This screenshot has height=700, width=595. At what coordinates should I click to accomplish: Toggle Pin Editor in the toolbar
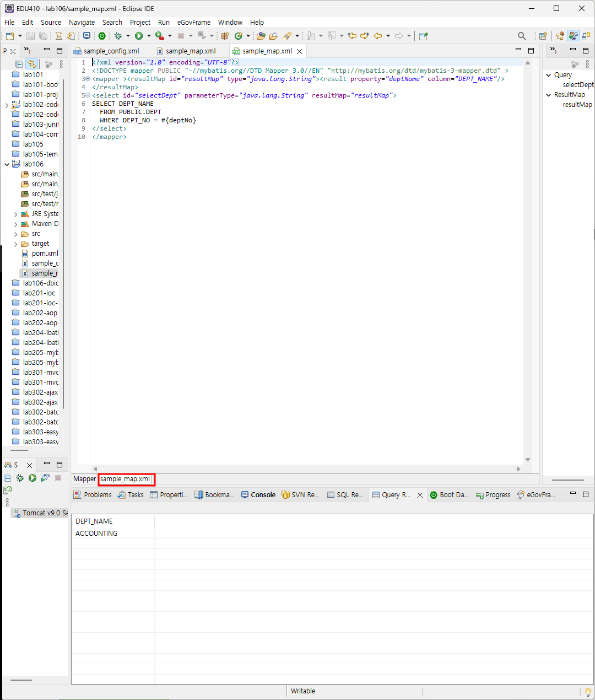click(423, 36)
